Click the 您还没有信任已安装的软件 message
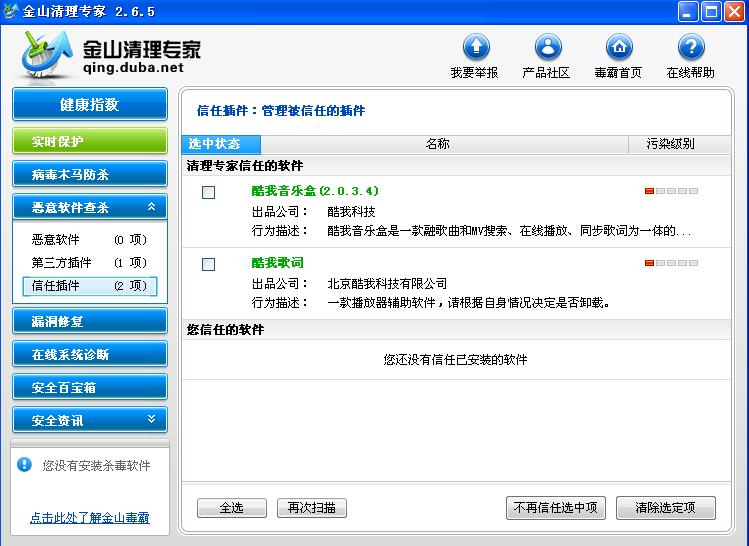 (x=455, y=360)
